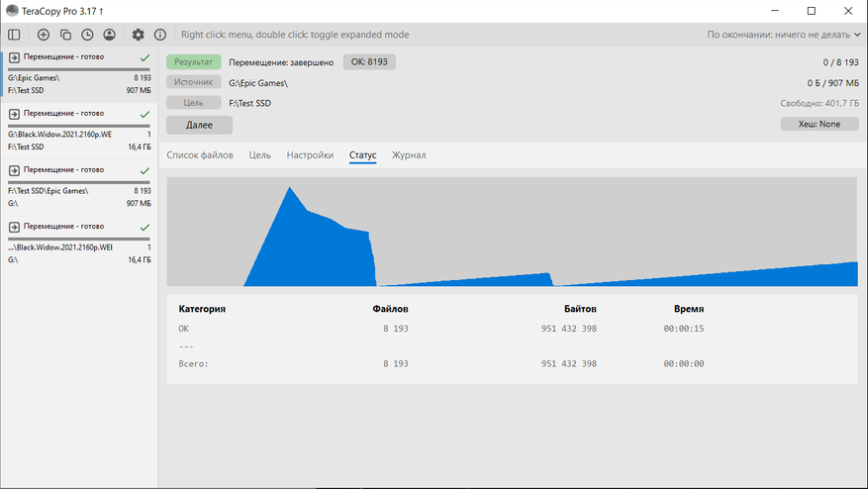Click target path F:\Test SSD in details
This screenshot has width=868, height=489.
coord(249,103)
